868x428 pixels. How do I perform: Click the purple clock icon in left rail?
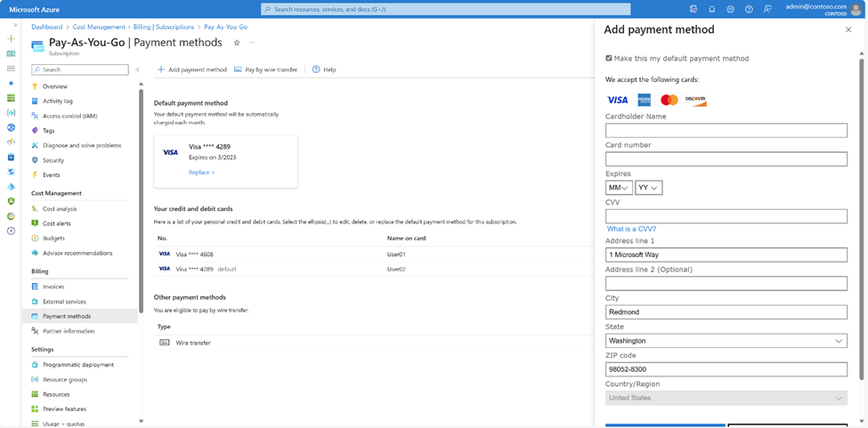11,230
